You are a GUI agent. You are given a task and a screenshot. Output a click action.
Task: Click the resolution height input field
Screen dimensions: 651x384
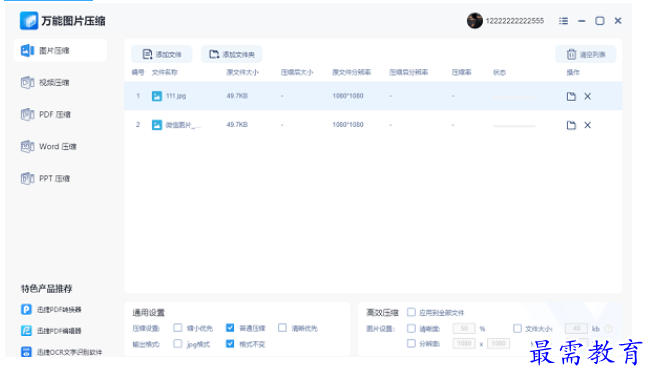[x=499, y=343]
